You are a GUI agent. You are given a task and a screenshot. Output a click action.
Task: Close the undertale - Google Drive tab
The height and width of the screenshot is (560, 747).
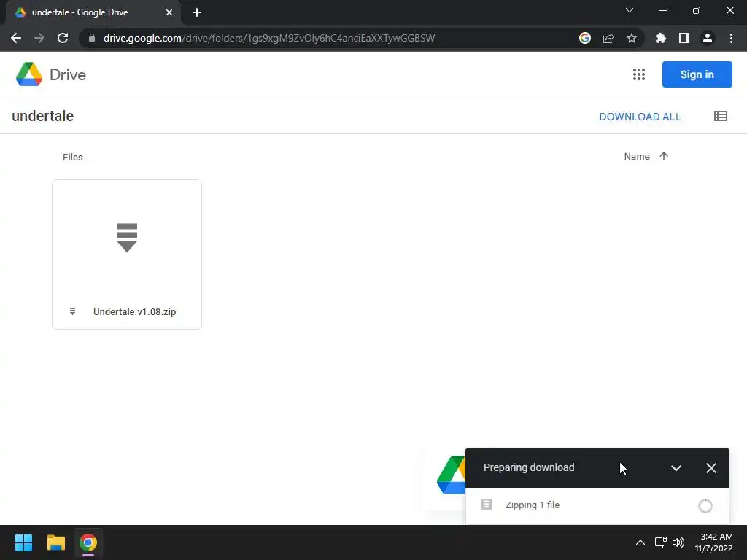pos(169,12)
